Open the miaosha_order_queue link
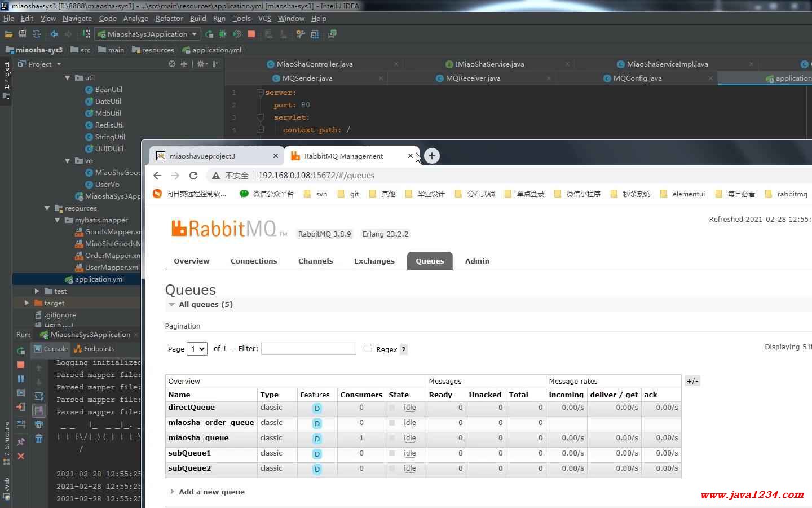The width and height of the screenshot is (812, 508). pyautogui.click(x=211, y=423)
